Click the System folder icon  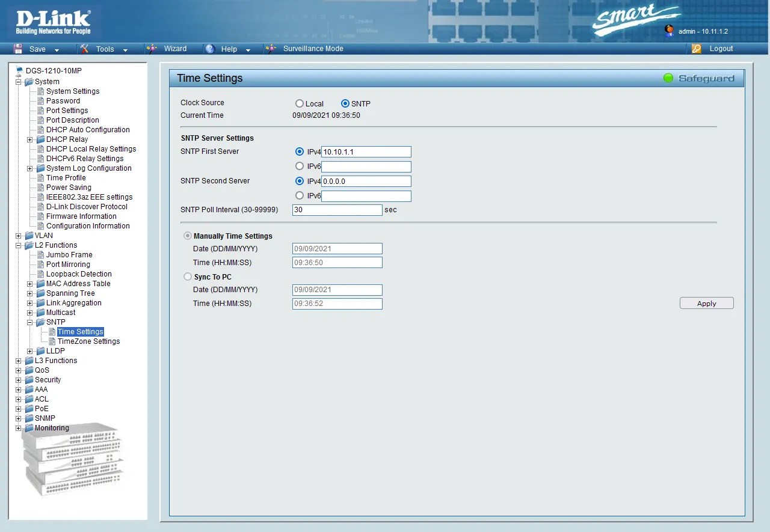tap(29, 82)
